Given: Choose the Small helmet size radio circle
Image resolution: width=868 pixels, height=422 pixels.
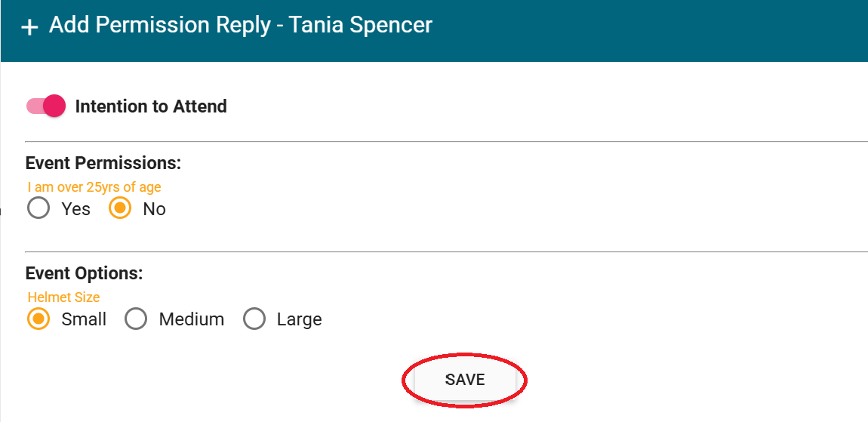Looking at the screenshot, I should click(38, 319).
